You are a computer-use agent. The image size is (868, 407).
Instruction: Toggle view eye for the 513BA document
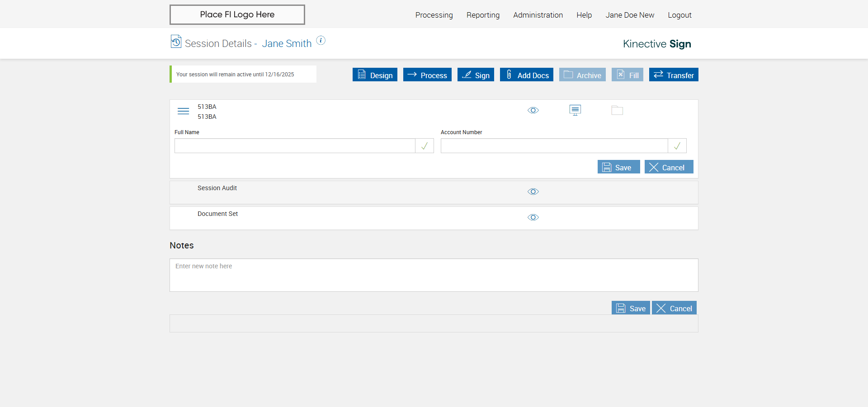pos(533,110)
